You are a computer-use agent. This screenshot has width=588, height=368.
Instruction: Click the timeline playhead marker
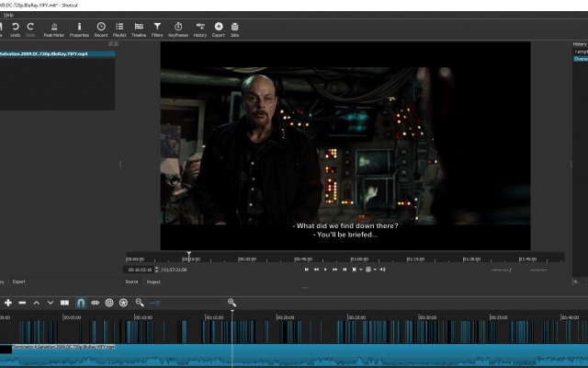(232, 312)
